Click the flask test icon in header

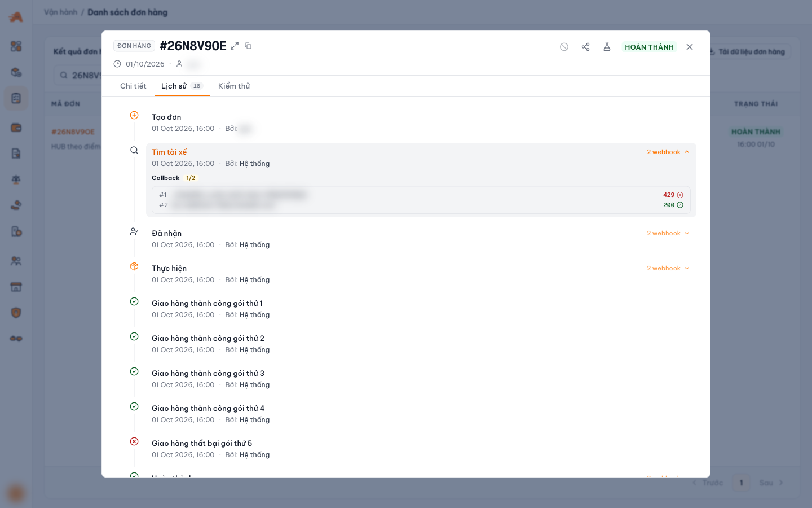tap(607, 47)
